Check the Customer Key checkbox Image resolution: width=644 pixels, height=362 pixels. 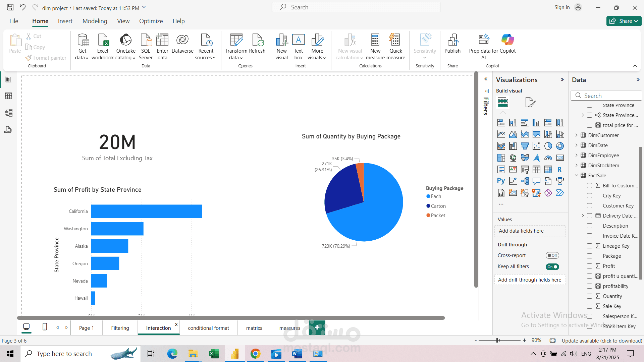(589, 206)
